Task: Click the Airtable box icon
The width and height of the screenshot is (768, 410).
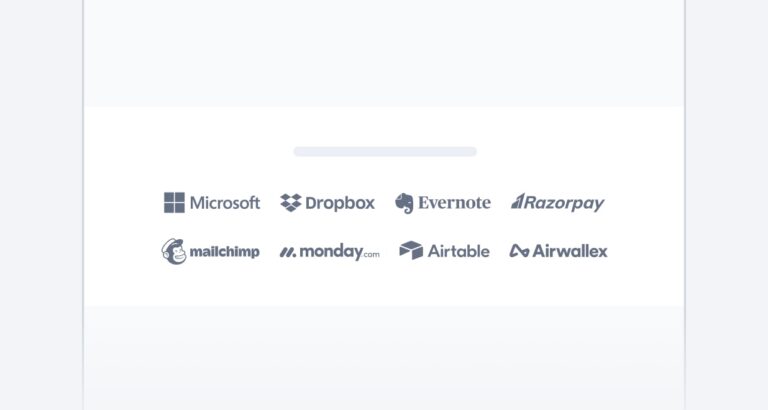Action: pyautogui.click(x=411, y=251)
